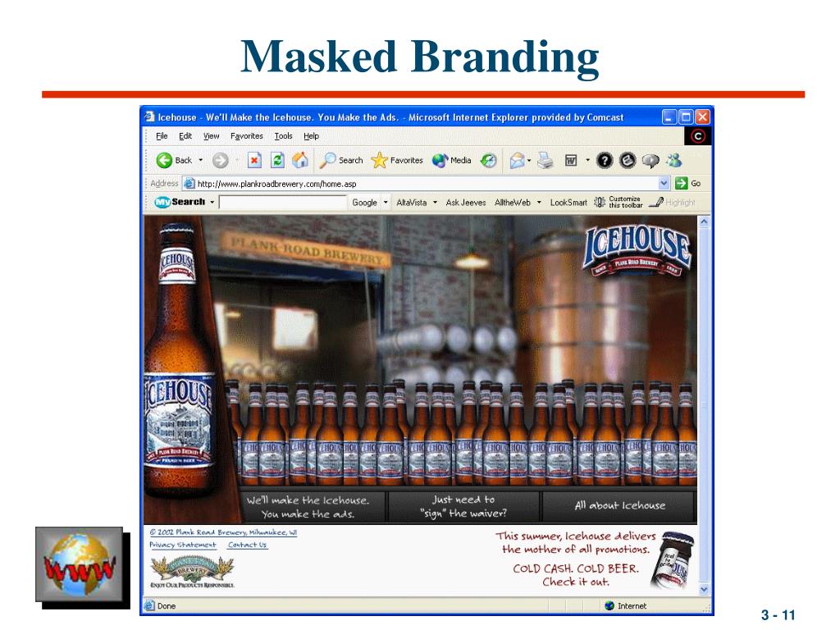Open Messenger people icon
The image size is (840, 630).
click(x=674, y=160)
